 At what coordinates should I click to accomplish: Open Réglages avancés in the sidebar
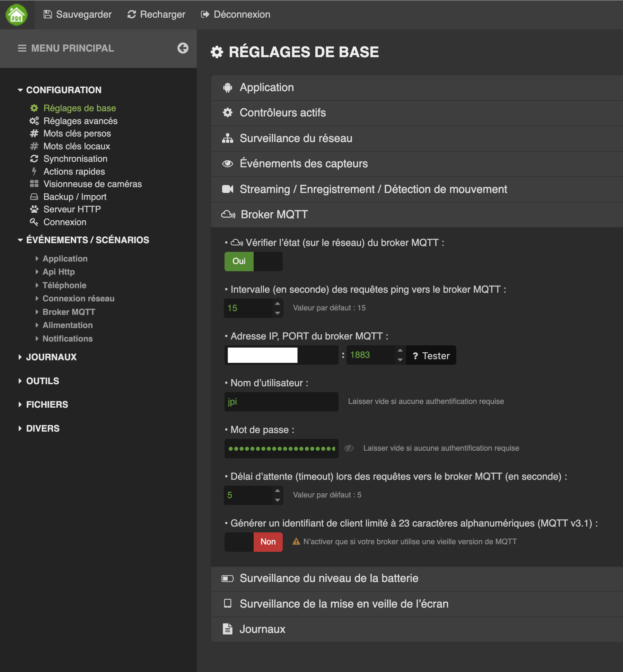pos(80,121)
